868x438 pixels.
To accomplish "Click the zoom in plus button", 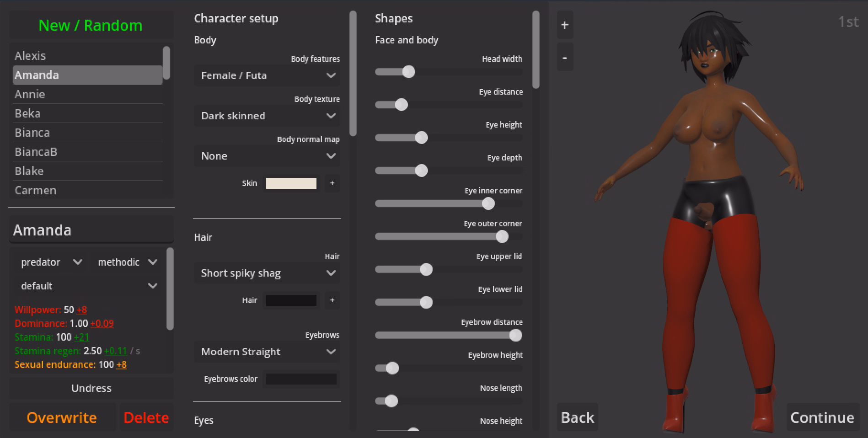I will 565,25.
